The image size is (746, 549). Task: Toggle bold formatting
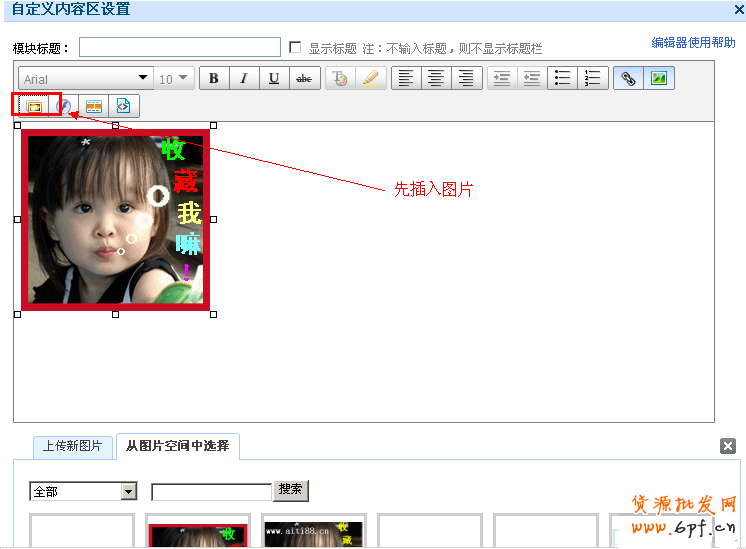(x=214, y=79)
